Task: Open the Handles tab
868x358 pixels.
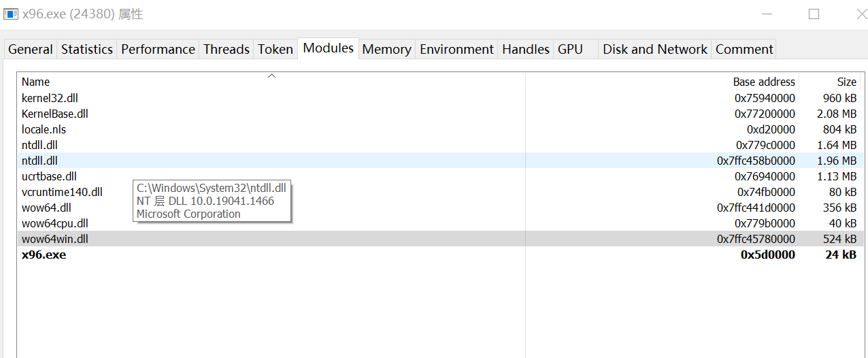Action: pyautogui.click(x=526, y=49)
